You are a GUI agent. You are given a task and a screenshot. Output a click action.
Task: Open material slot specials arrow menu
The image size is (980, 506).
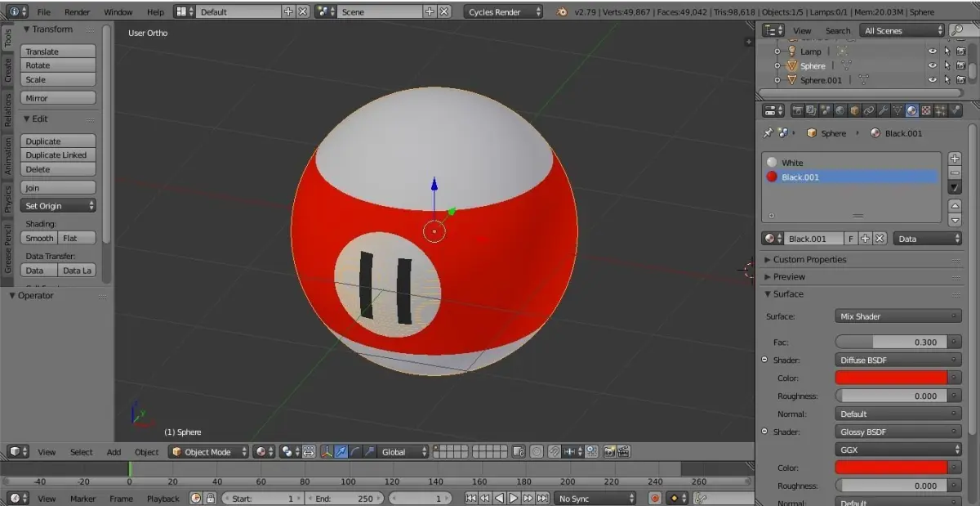(x=955, y=187)
